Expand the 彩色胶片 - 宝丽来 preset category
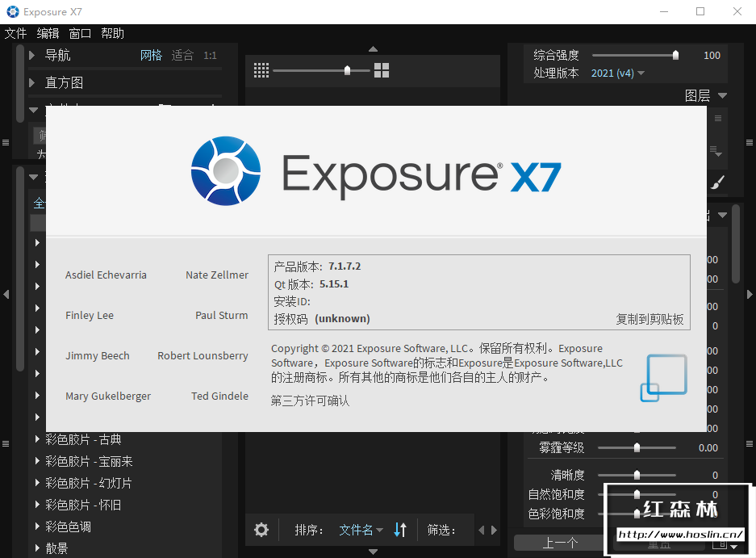 pyautogui.click(x=37, y=460)
